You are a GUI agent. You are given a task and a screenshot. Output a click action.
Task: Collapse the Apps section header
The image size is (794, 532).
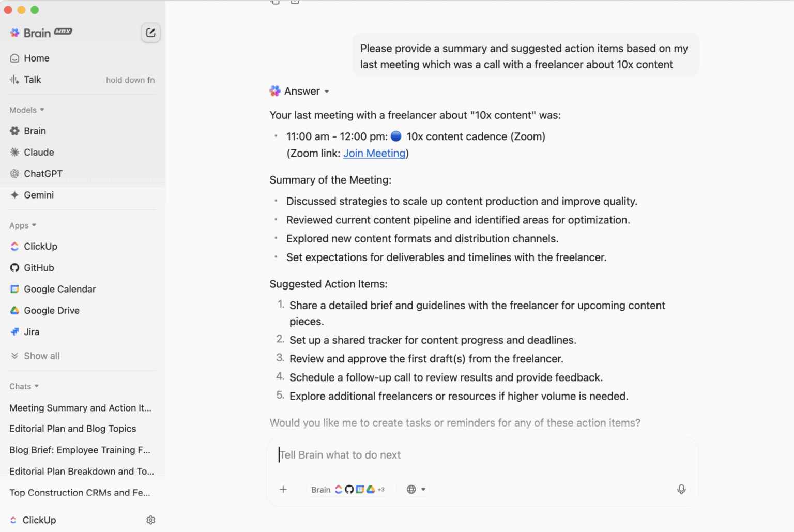pyautogui.click(x=23, y=225)
